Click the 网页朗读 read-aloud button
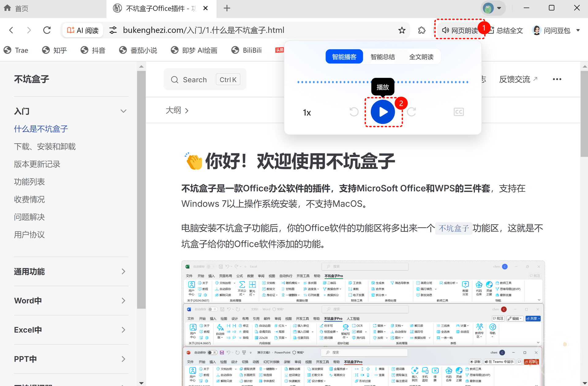Screen dimensions: 588x386 [459, 30]
